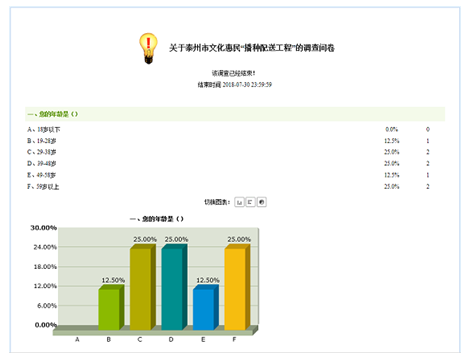The height and width of the screenshot is (362, 469).
Task: Click the green bar B in chart
Action: (109, 309)
